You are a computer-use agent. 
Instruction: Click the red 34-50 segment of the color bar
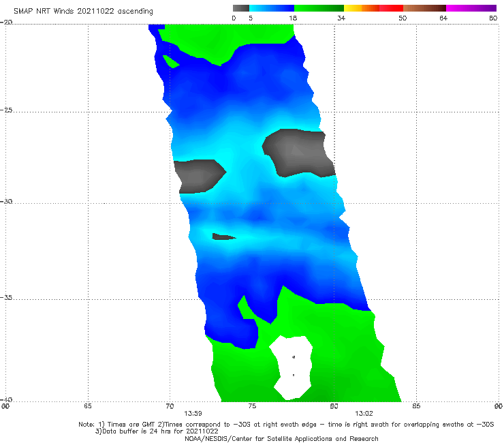tap(373, 8)
